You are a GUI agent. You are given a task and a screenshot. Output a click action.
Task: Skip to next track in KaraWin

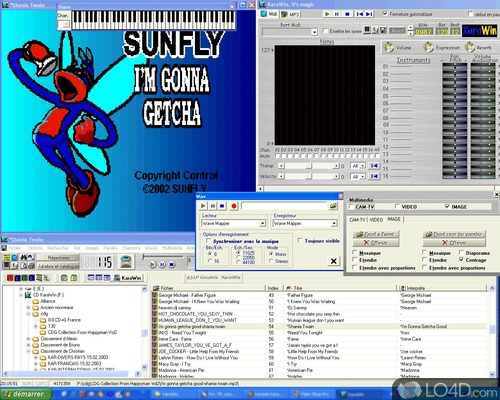(x=369, y=14)
